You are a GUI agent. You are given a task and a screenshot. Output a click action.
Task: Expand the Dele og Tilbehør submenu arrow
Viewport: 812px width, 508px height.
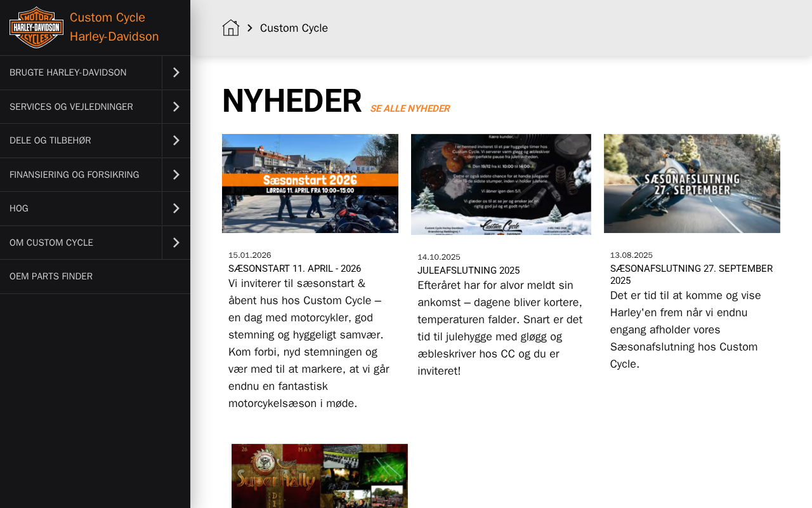pyautogui.click(x=176, y=140)
